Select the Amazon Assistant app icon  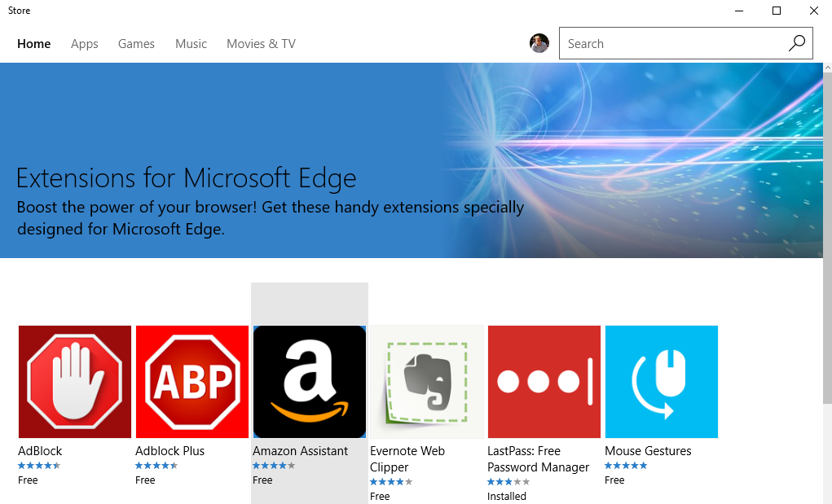point(310,382)
